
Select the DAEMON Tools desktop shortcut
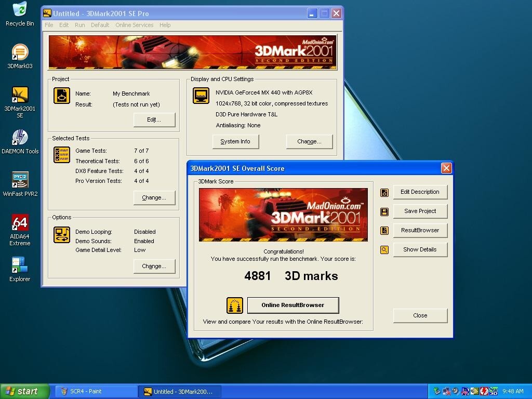tap(20, 141)
